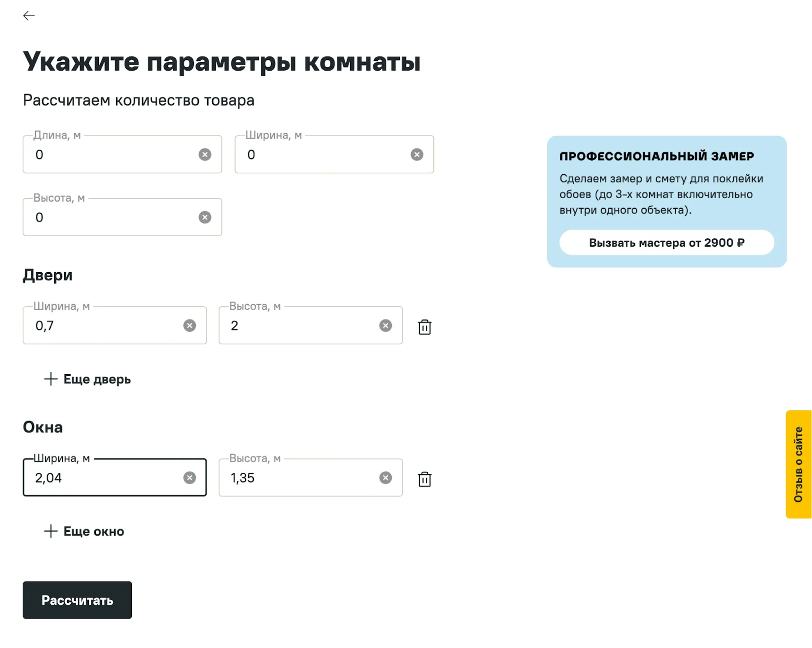Edit the window Ширина field showing 2,04
The width and height of the screenshot is (812, 648).
pyautogui.click(x=104, y=477)
